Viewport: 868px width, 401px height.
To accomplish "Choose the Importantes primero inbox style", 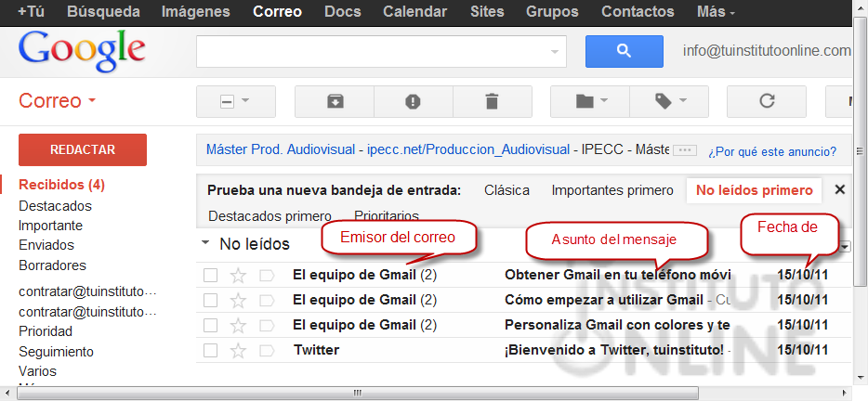I will pos(612,190).
